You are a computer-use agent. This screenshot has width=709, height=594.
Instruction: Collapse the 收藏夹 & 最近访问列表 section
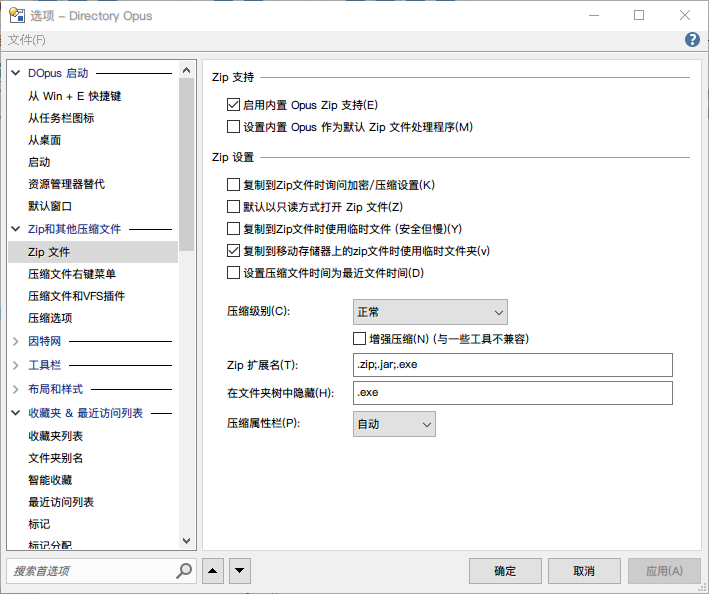[15, 413]
